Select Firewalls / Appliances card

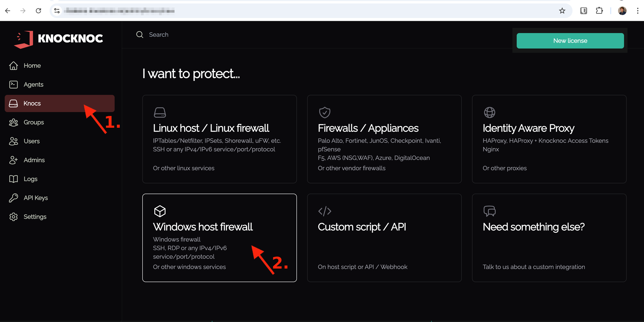click(x=384, y=139)
